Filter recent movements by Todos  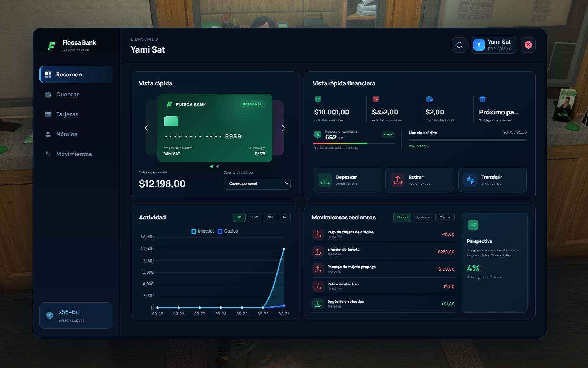tap(402, 217)
